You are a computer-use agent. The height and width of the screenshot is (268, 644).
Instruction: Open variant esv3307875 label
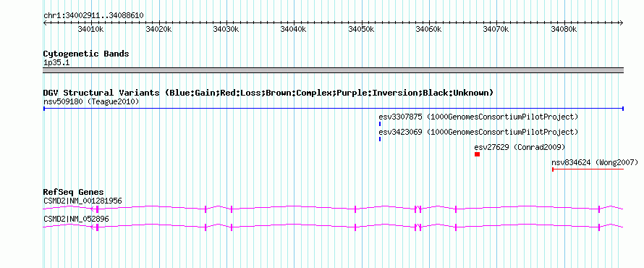(x=478, y=117)
